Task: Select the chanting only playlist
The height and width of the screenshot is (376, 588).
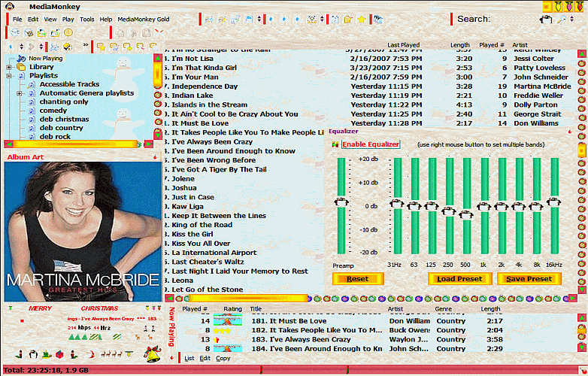Action: 64,102
